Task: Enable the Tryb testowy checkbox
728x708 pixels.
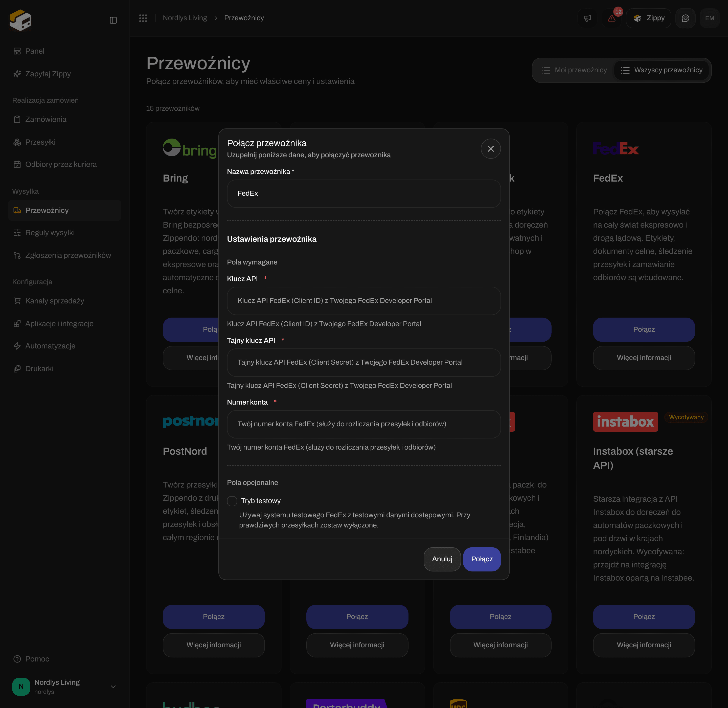Action: click(x=232, y=501)
